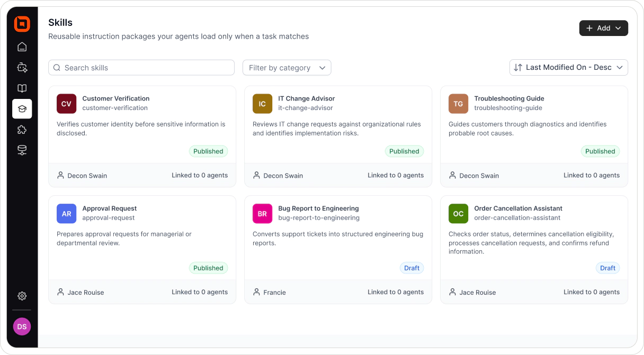Click the Skills page heading

(60, 23)
